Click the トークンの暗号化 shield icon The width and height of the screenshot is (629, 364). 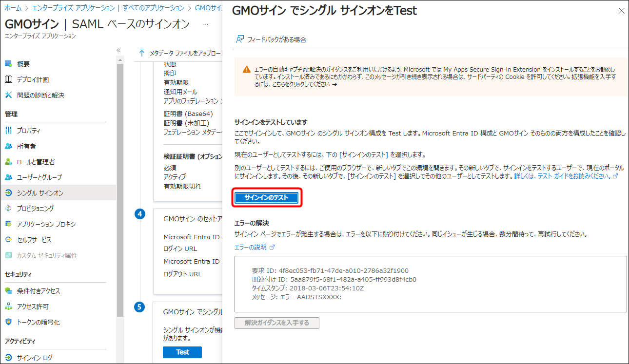[8, 322]
